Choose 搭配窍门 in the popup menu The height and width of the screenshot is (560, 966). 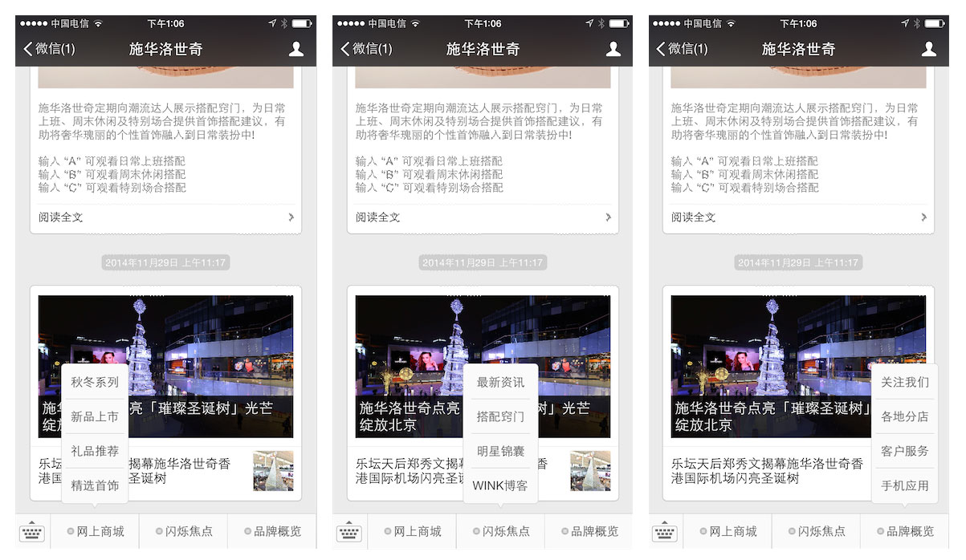(500, 416)
